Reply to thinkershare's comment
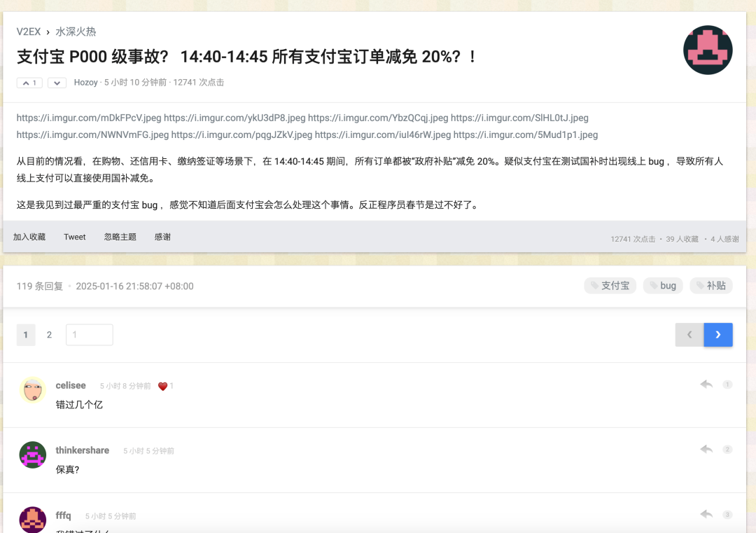This screenshot has height=533, width=756. [706, 450]
